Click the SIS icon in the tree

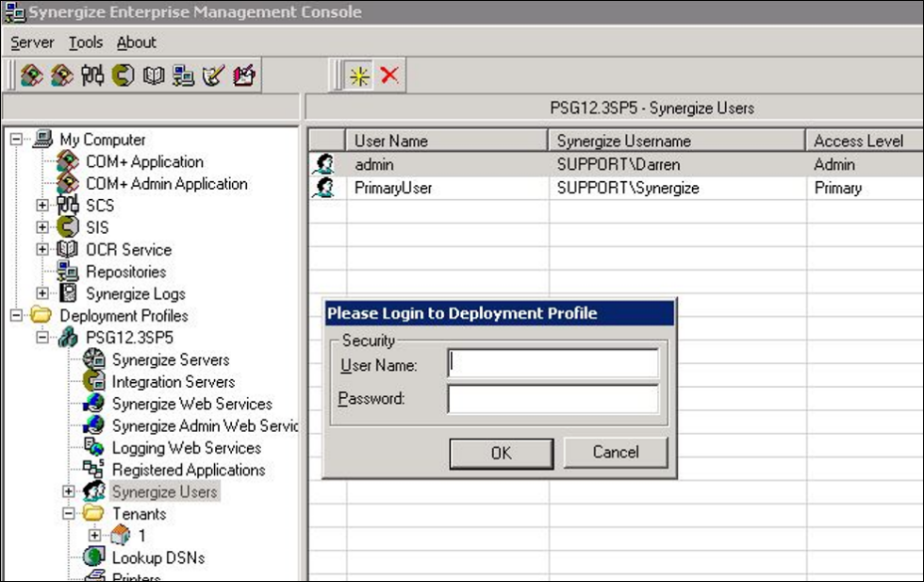(68, 227)
